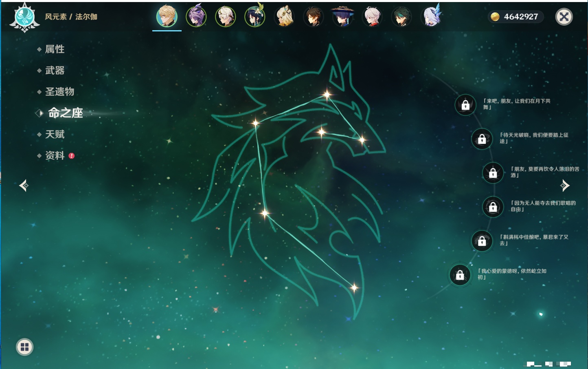Click the Mora amount 4642927
This screenshot has width=588, height=369.
click(x=521, y=17)
